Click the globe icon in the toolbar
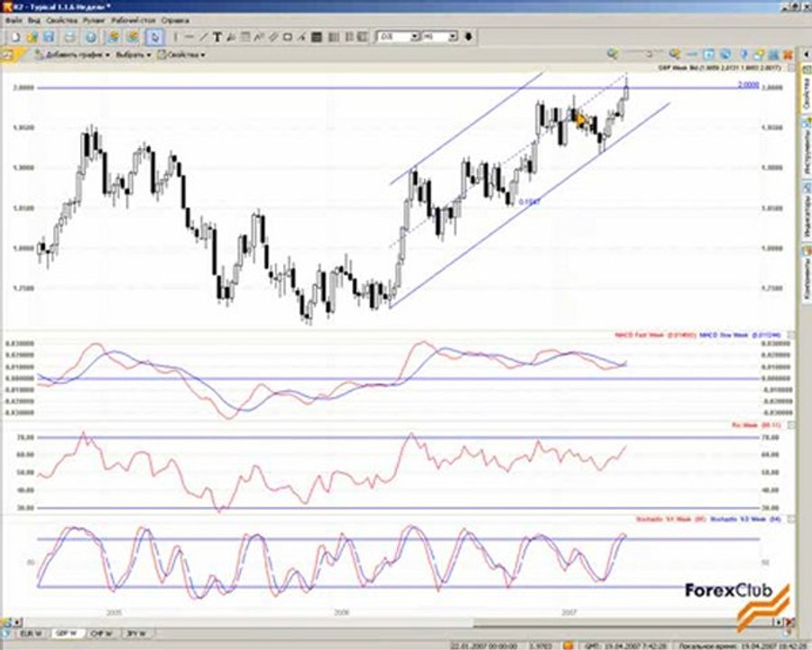Screen dimensions: 812x650 tap(90, 37)
